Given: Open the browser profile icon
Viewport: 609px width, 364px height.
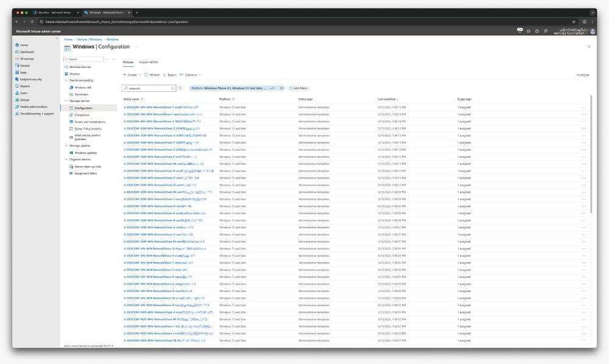Looking at the screenshot, I should (x=584, y=22).
